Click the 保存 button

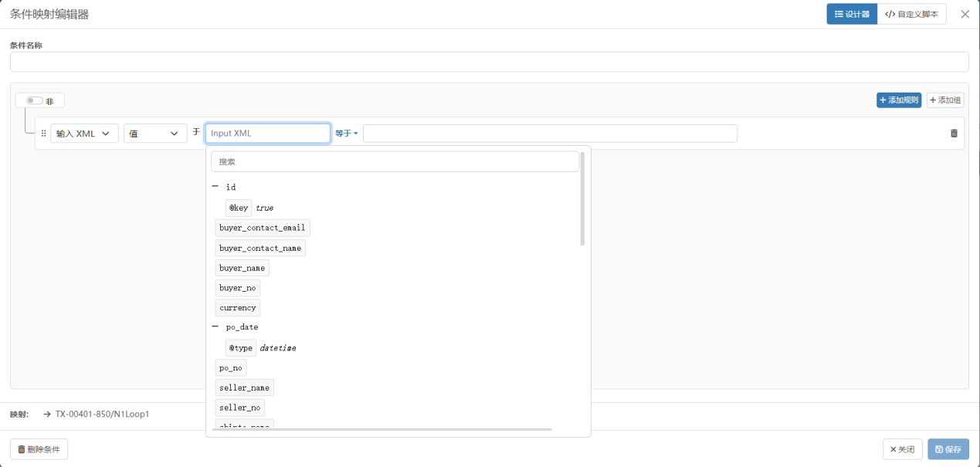948,449
